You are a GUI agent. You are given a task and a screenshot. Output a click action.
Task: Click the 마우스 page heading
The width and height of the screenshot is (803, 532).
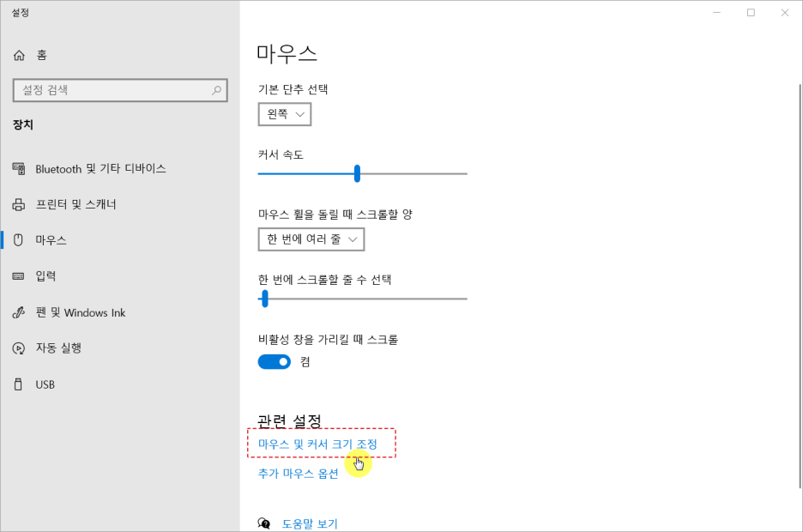pos(287,54)
